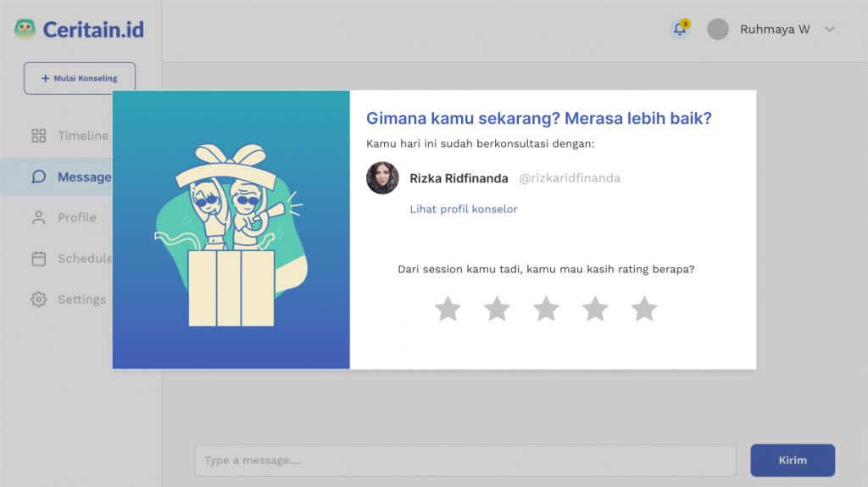Focus the Type a message input field
The width and height of the screenshot is (868, 487).
[465, 460]
